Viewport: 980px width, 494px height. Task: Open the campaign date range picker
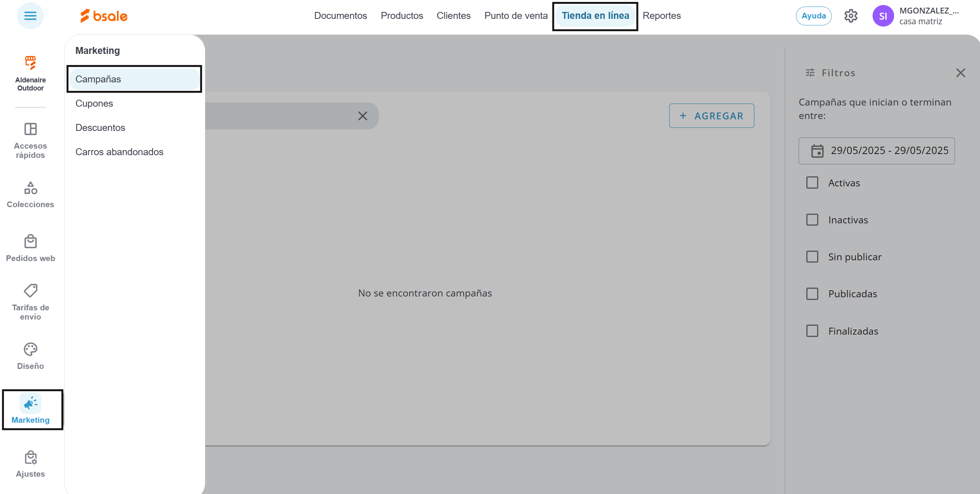[876, 151]
